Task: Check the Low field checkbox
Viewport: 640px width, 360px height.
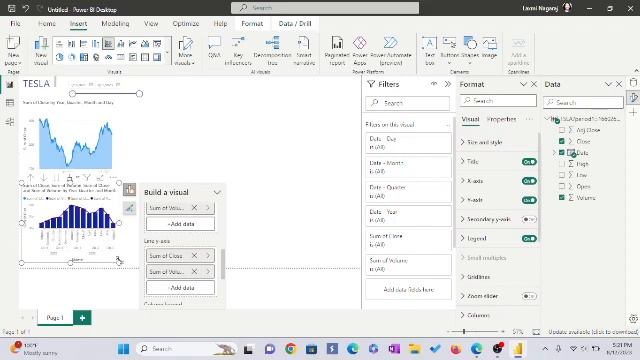Action: pyautogui.click(x=562, y=175)
